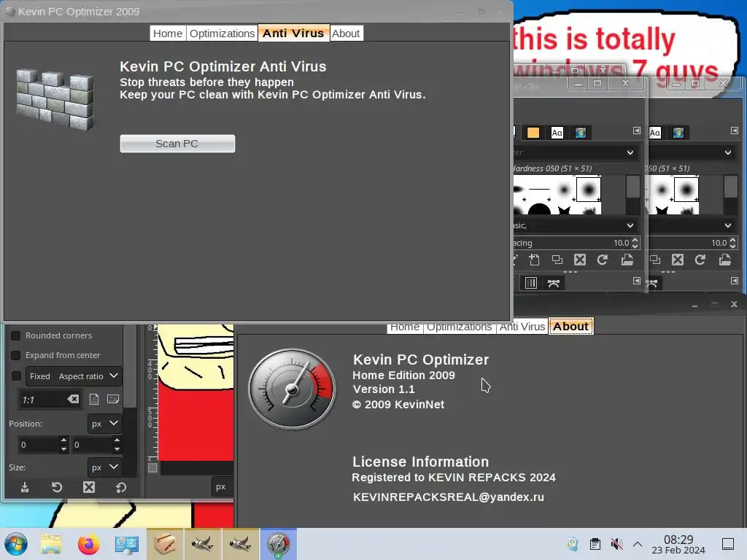
Task: Open brush as image icon in right dock
Action: point(724,260)
